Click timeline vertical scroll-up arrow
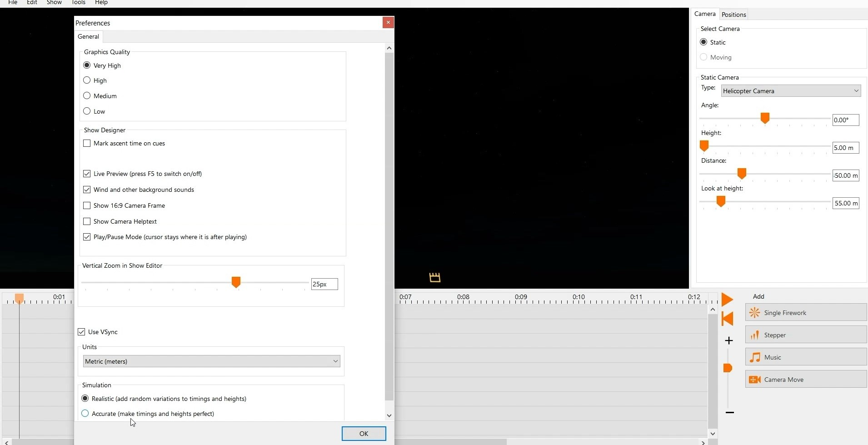 (x=713, y=310)
